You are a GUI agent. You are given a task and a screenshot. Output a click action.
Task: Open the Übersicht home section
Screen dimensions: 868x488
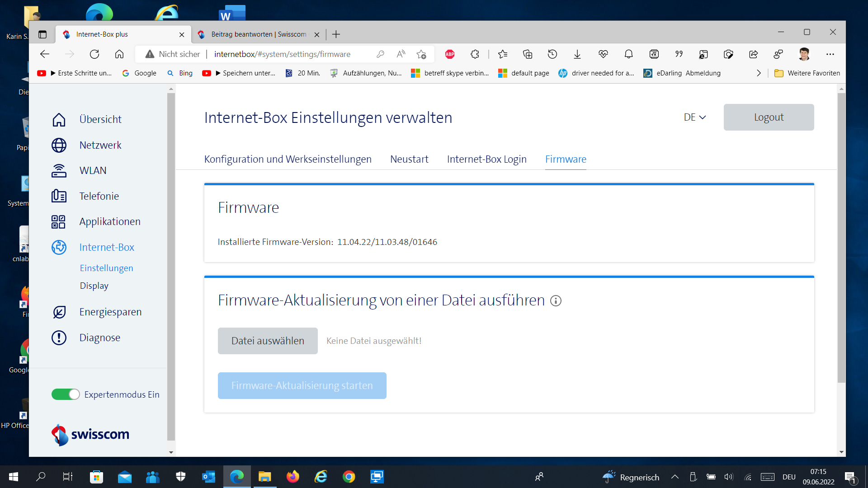pyautogui.click(x=59, y=119)
